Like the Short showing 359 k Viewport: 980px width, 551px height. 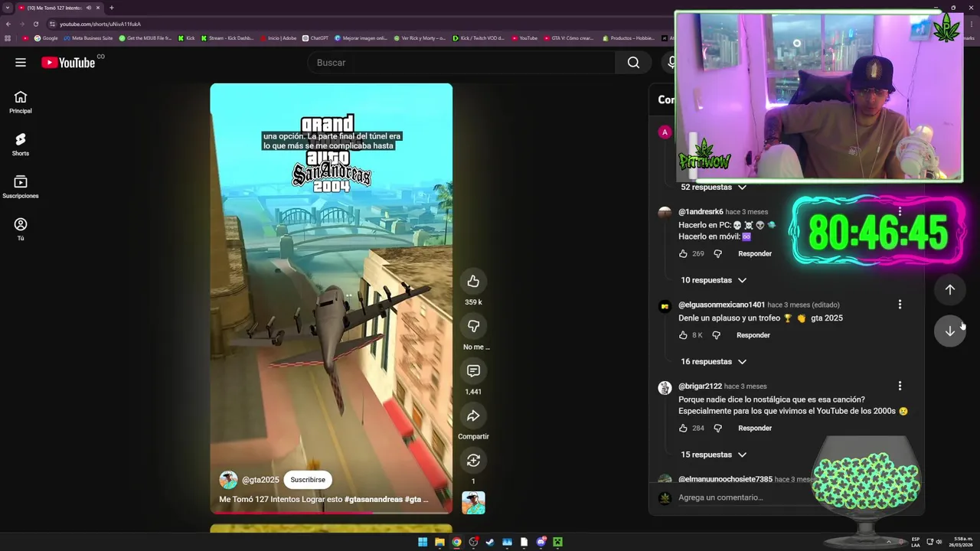[x=473, y=282]
